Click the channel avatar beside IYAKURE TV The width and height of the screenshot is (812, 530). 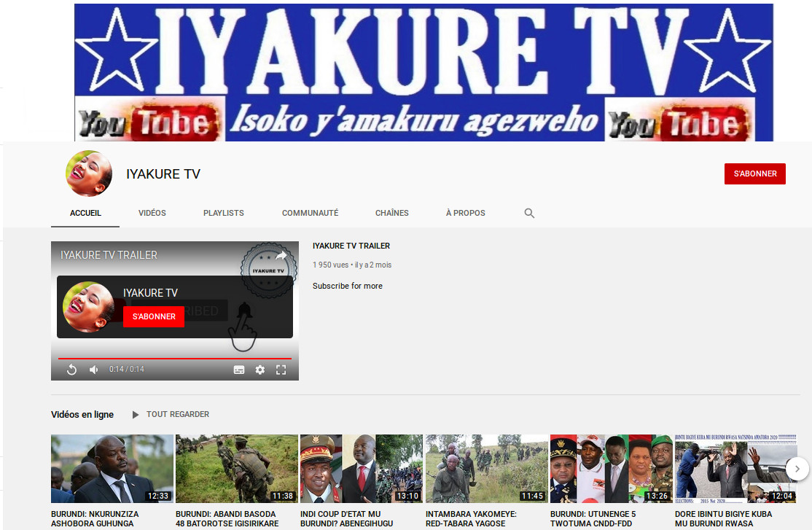tap(89, 174)
